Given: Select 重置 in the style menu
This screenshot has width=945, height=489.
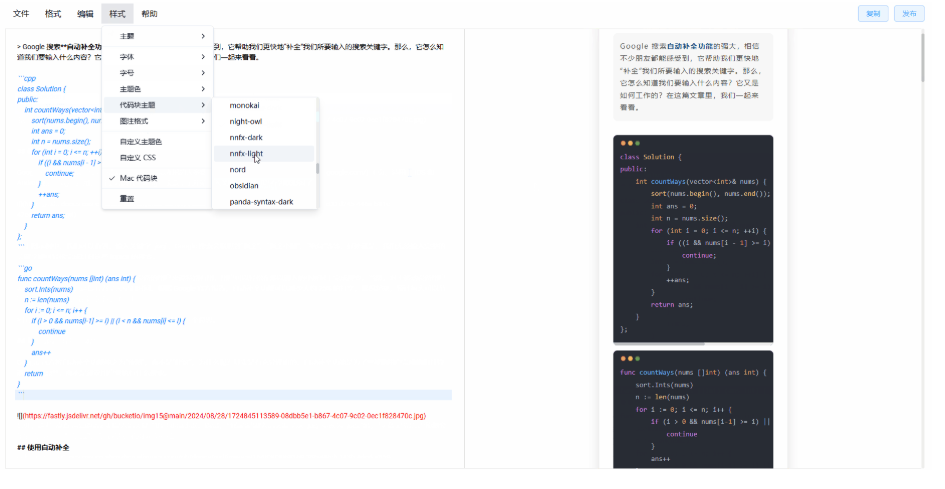Looking at the screenshot, I should [157, 199].
